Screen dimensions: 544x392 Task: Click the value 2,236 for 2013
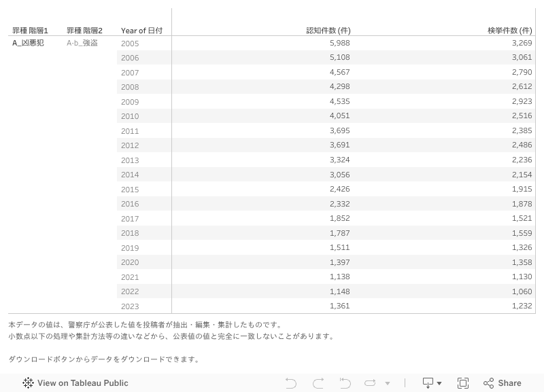pyautogui.click(x=522, y=160)
